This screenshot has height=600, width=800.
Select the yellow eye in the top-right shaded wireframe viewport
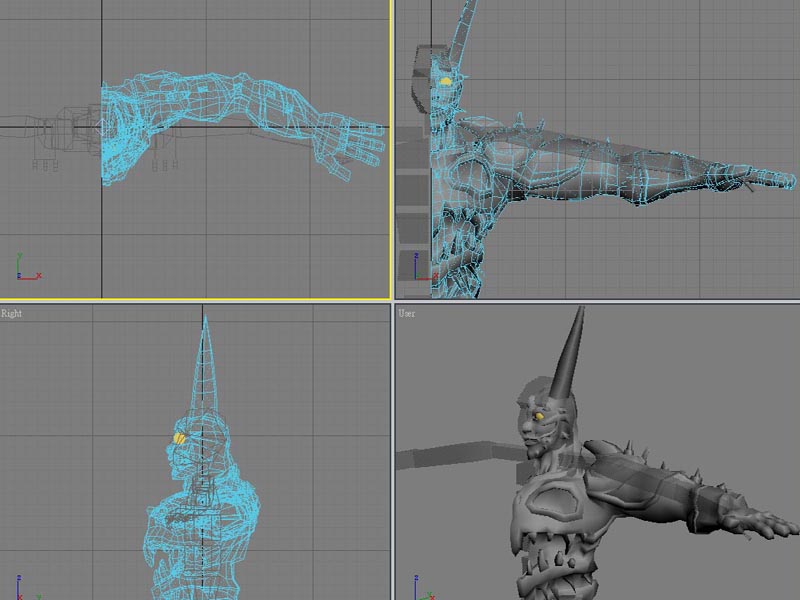445,81
